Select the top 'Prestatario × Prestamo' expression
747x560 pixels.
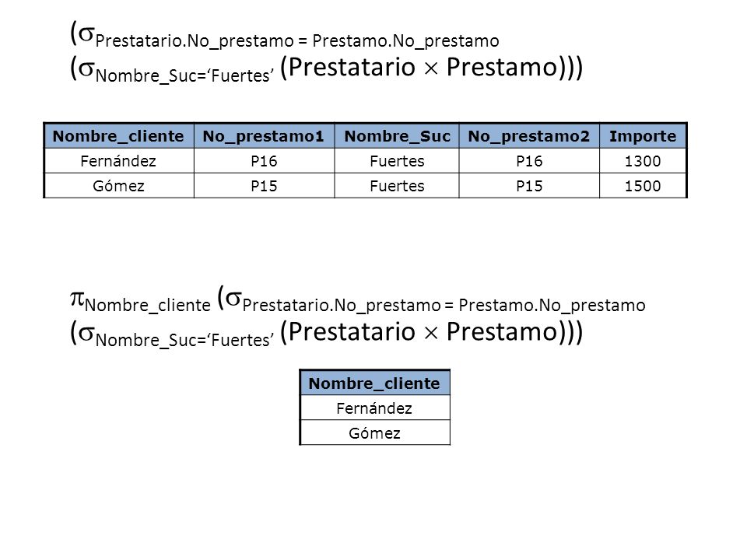pyautogui.click(x=423, y=67)
